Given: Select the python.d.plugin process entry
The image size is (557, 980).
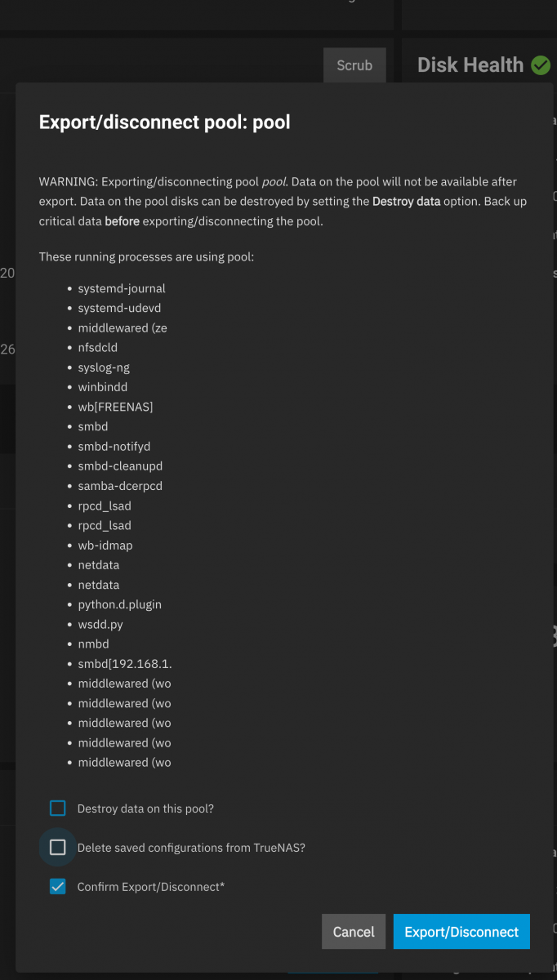Looking at the screenshot, I should click(120, 604).
